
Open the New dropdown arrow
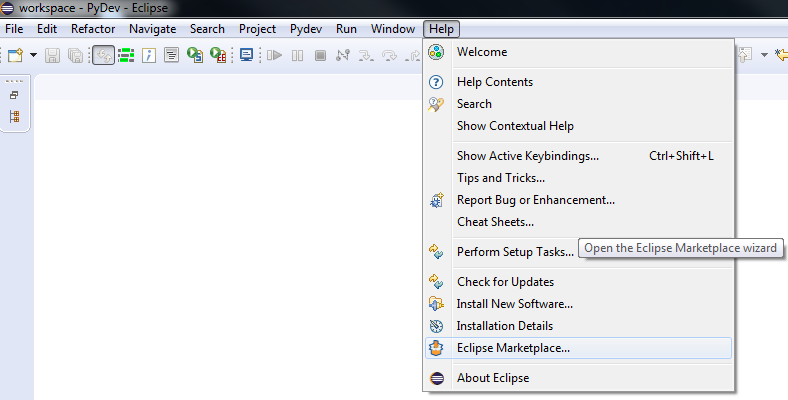pos(33,55)
